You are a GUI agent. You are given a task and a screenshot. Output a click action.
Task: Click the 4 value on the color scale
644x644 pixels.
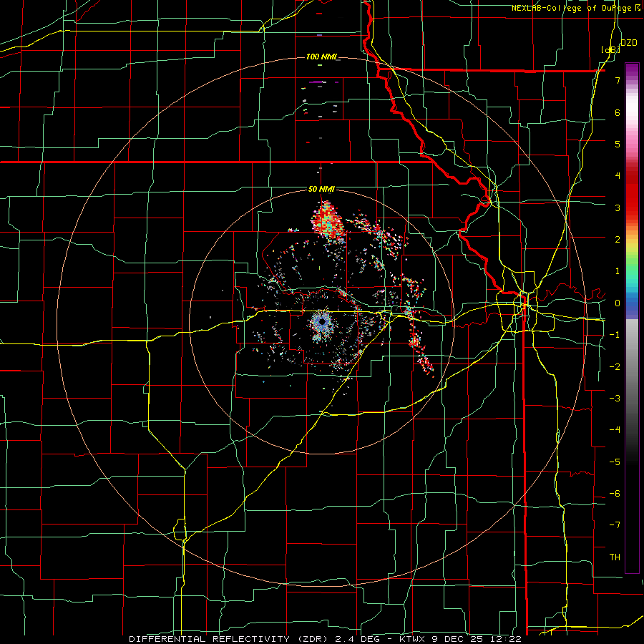click(x=618, y=176)
